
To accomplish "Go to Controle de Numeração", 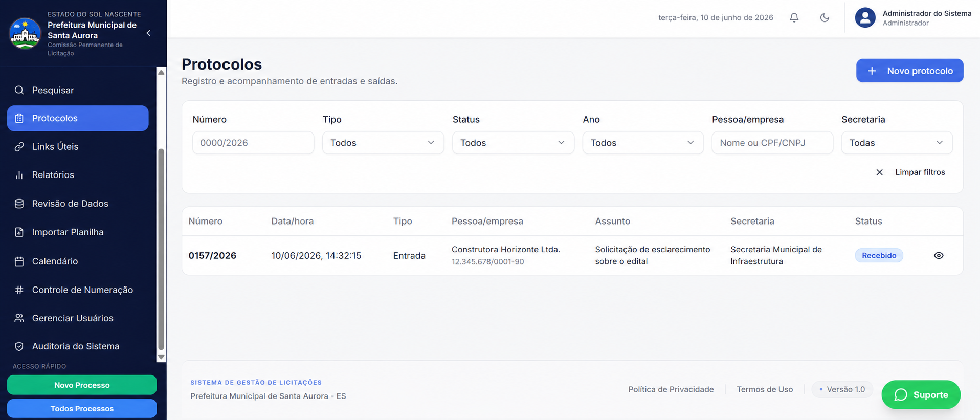I will pyautogui.click(x=78, y=290).
